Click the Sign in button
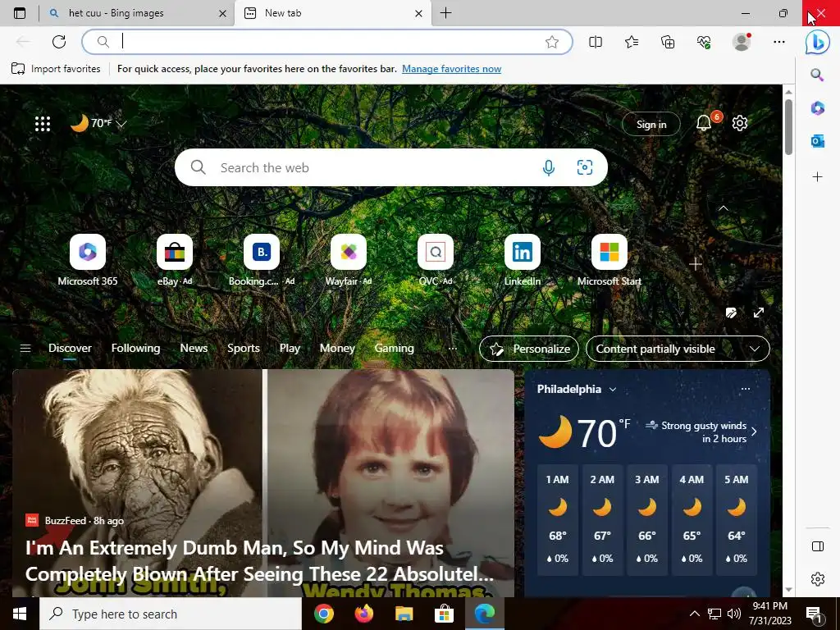The width and height of the screenshot is (840, 630). [651, 125]
